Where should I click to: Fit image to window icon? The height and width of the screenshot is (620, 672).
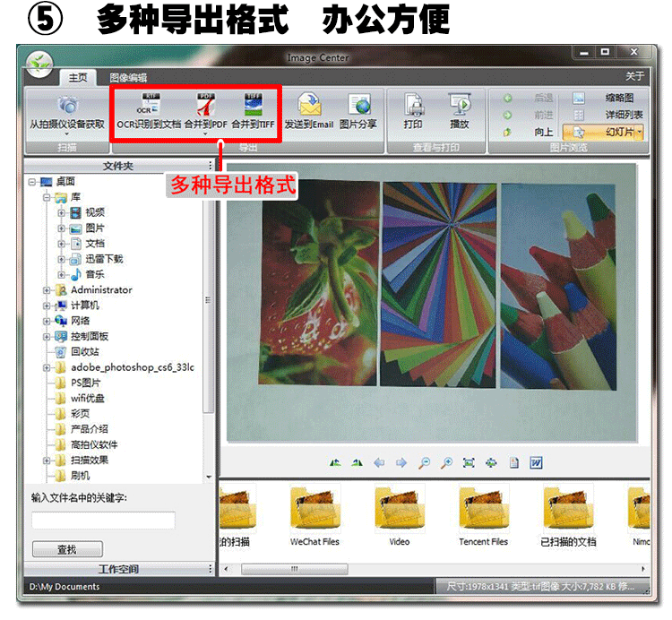(469, 462)
